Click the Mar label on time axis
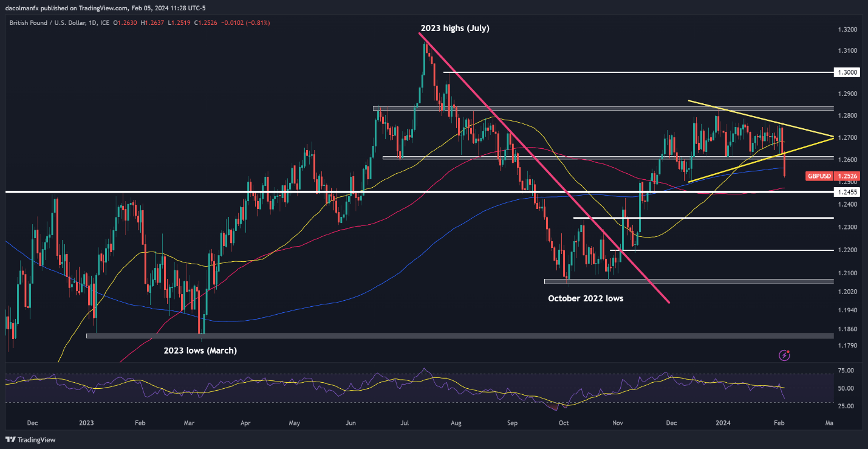This screenshot has height=449, width=868. click(189, 422)
